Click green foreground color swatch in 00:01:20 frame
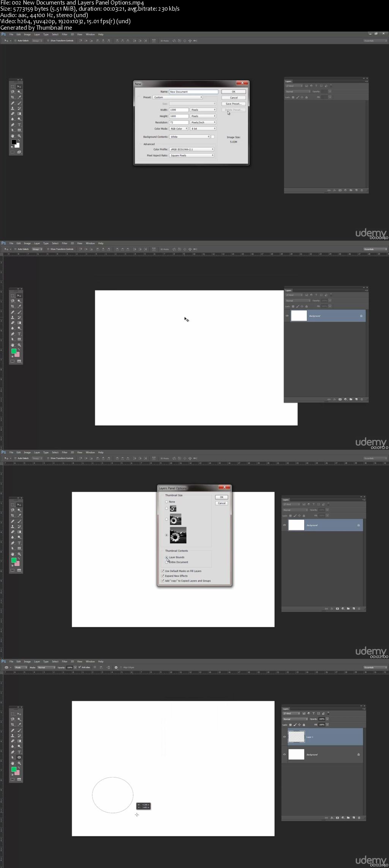 tap(14, 351)
